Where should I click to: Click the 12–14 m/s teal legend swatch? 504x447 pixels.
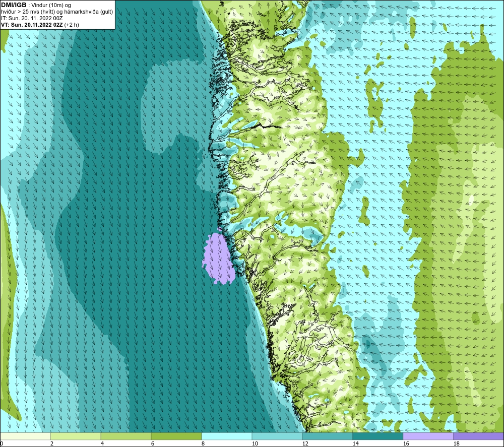coord(327,436)
